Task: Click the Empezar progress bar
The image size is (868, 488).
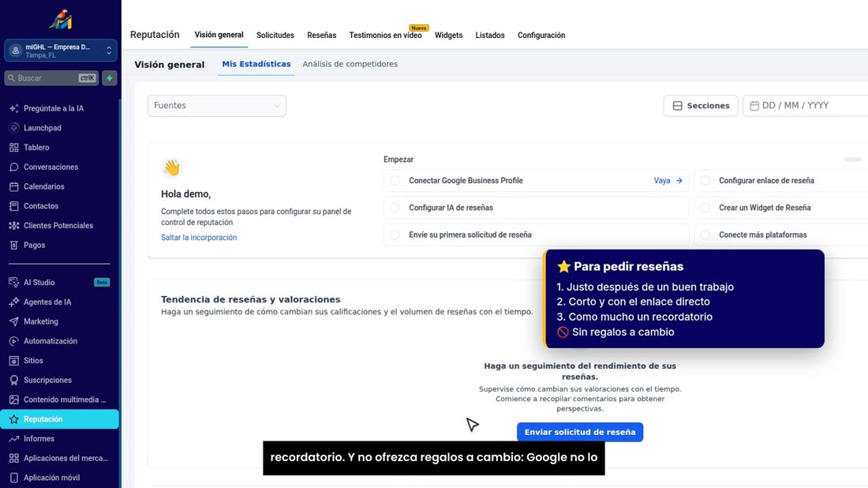Action: (852, 160)
